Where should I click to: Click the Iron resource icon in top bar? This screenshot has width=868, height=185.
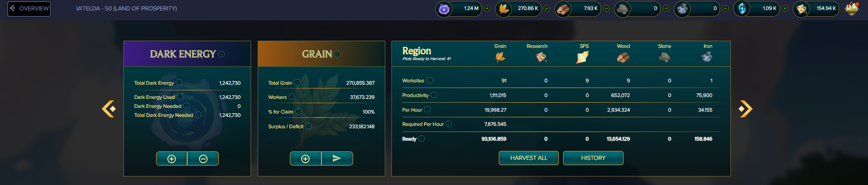pyautogui.click(x=682, y=9)
